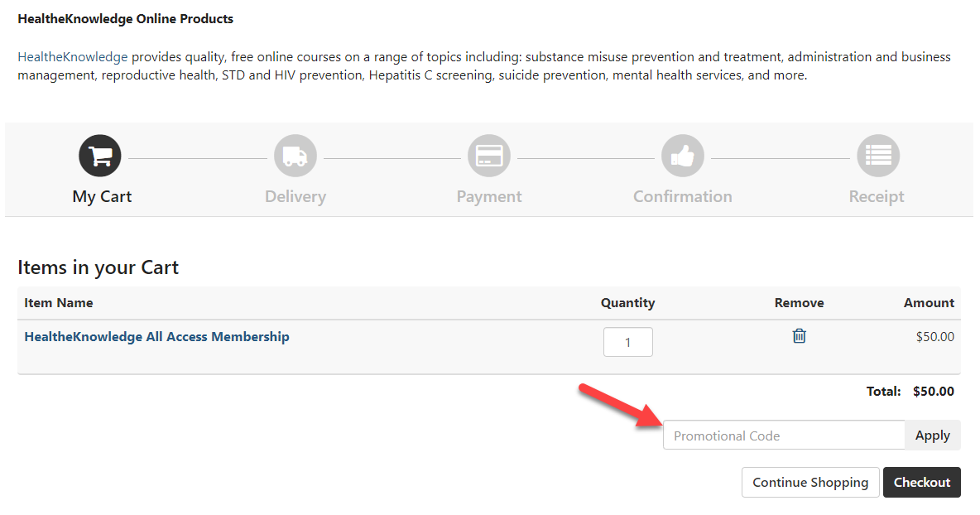Focus the Quantity input box

(627, 342)
